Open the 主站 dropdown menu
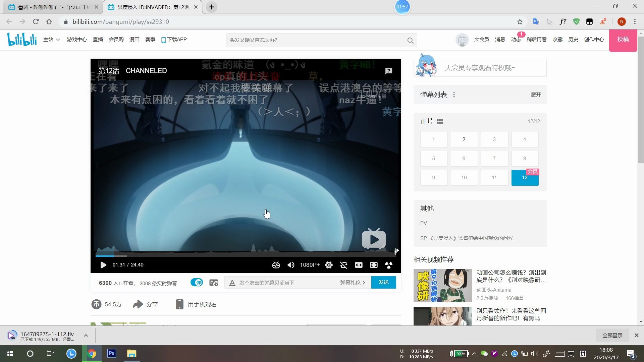 (x=51, y=40)
